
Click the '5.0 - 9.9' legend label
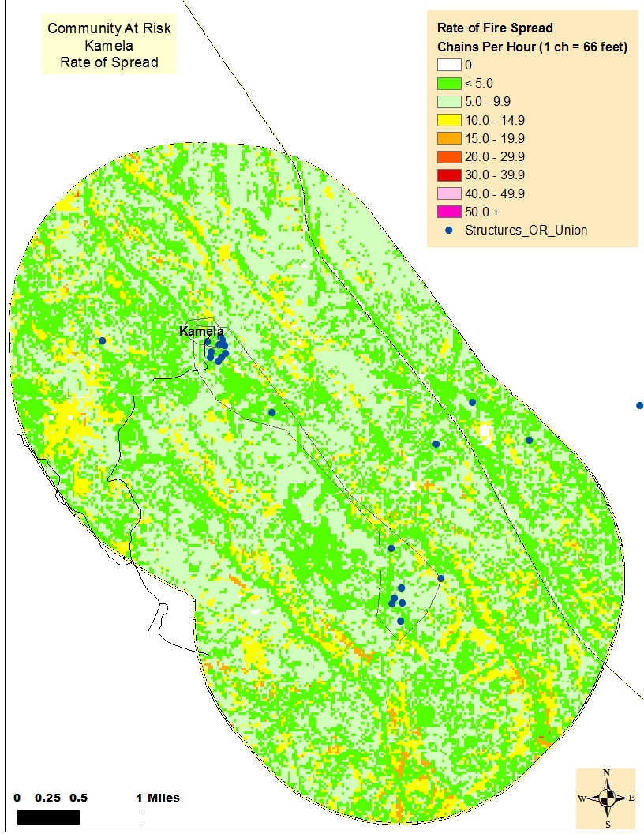488,102
